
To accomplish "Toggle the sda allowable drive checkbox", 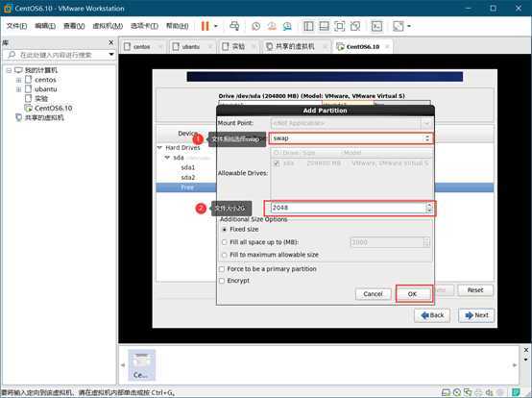I will pyautogui.click(x=277, y=163).
